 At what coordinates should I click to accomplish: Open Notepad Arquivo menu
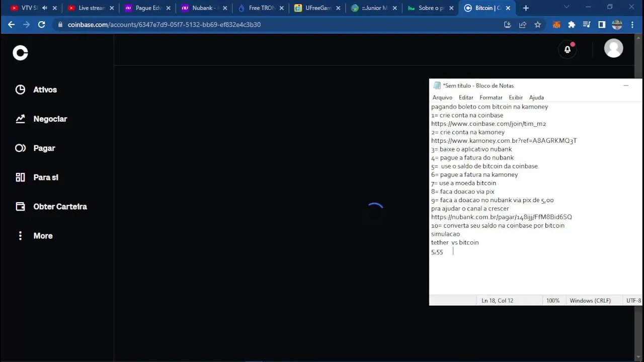point(442,98)
